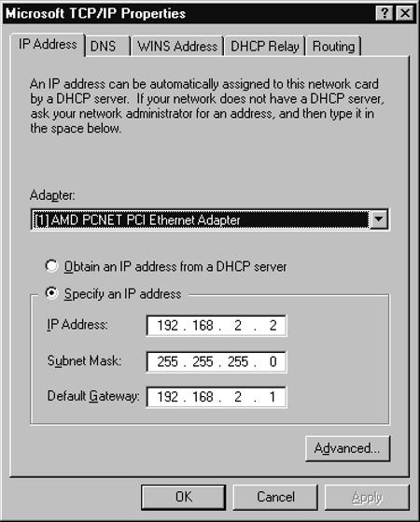Image resolution: width=420 pixels, height=522 pixels.
Task: Click the first octet of Default Gateway
Action: (x=168, y=397)
